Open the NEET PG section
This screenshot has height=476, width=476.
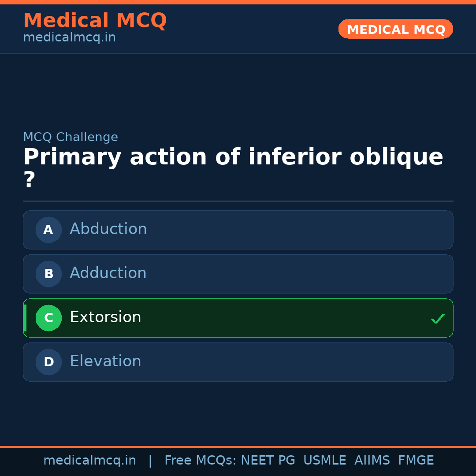pos(268,460)
